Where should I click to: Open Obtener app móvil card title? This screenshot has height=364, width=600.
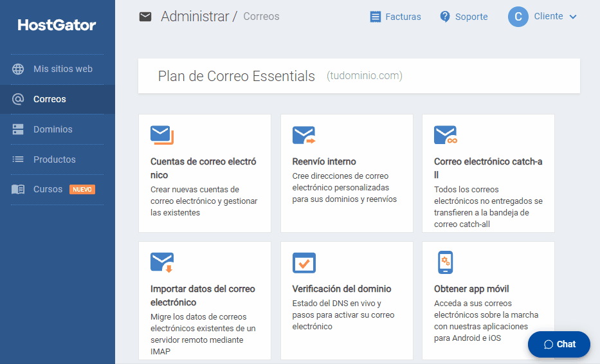(471, 289)
